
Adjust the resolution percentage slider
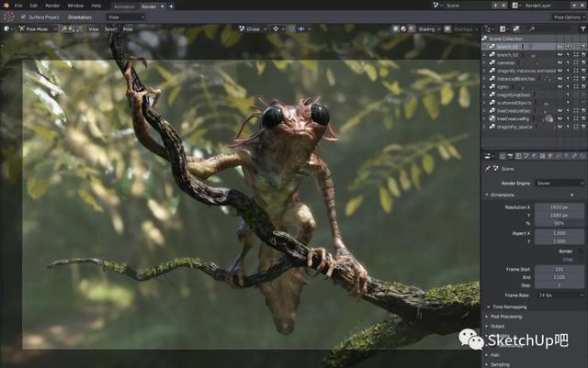point(560,223)
